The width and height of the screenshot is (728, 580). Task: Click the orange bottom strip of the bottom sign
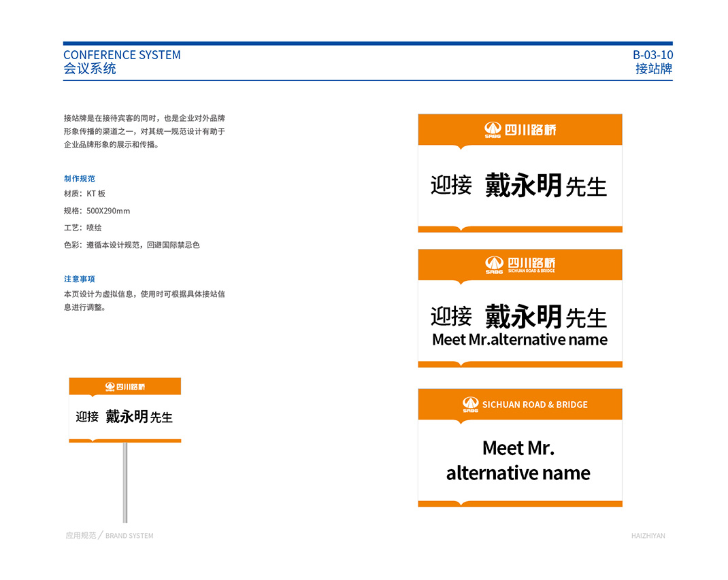(520, 504)
